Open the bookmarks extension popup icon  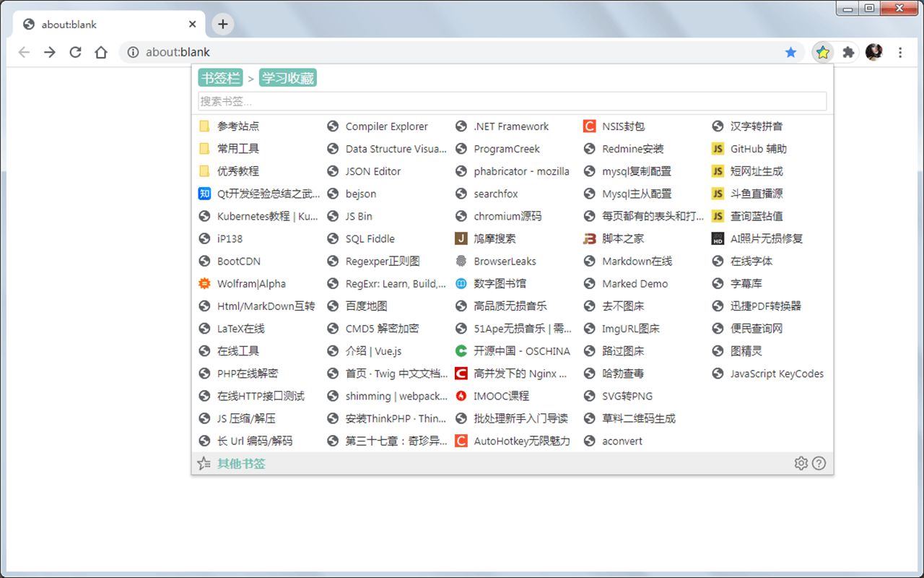point(823,52)
